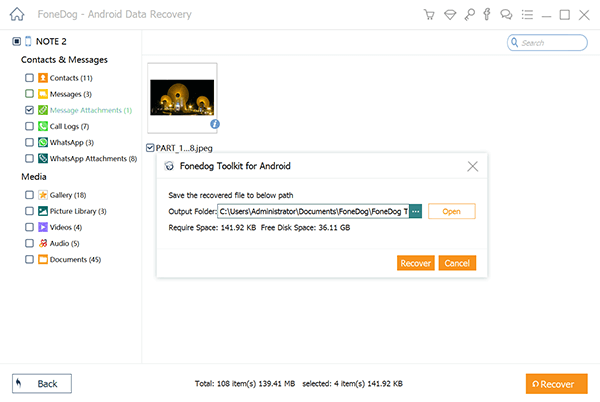Uncheck the PART_1...8.jpeg file checkbox
This screenshot has height=402, width=600.
(150, 148)
